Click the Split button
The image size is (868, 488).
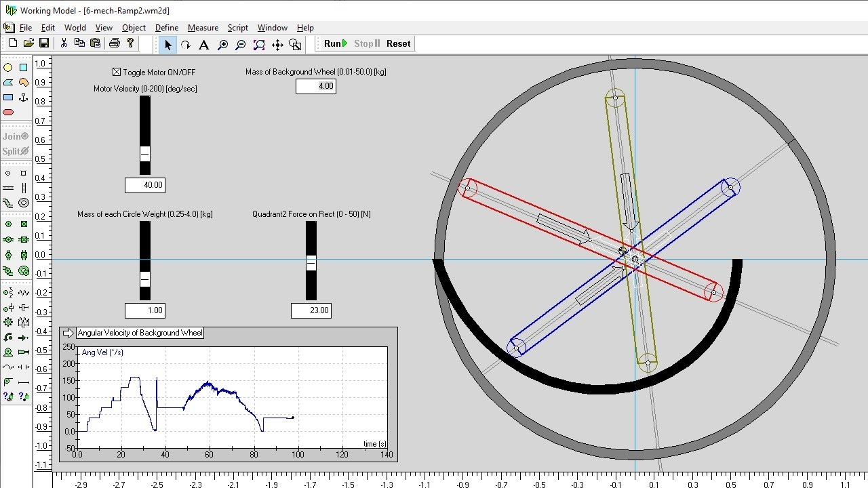(x=16, y=151)
